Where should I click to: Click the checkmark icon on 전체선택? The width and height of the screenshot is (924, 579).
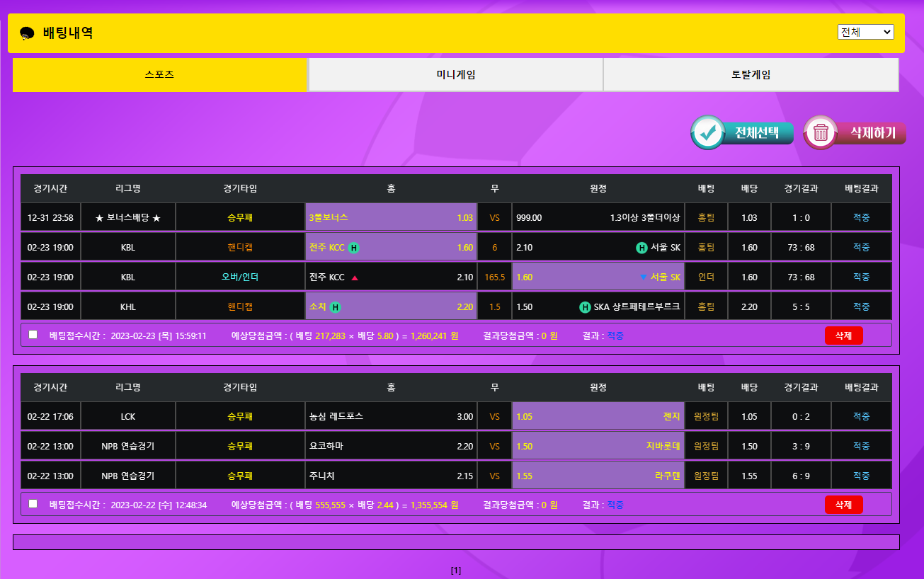click(707, 132)
